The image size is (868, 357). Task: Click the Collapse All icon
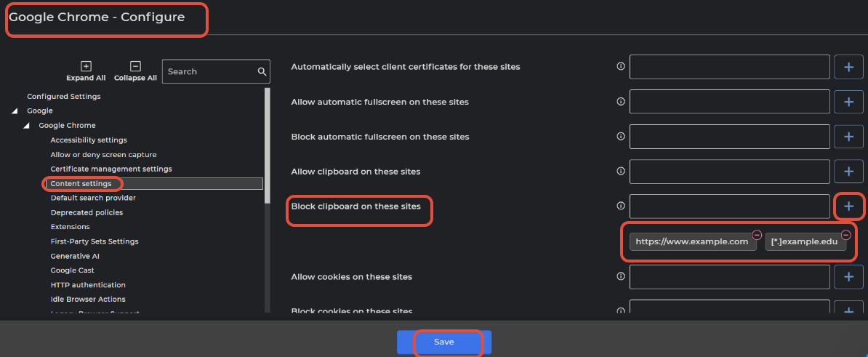tap(135, 65)
